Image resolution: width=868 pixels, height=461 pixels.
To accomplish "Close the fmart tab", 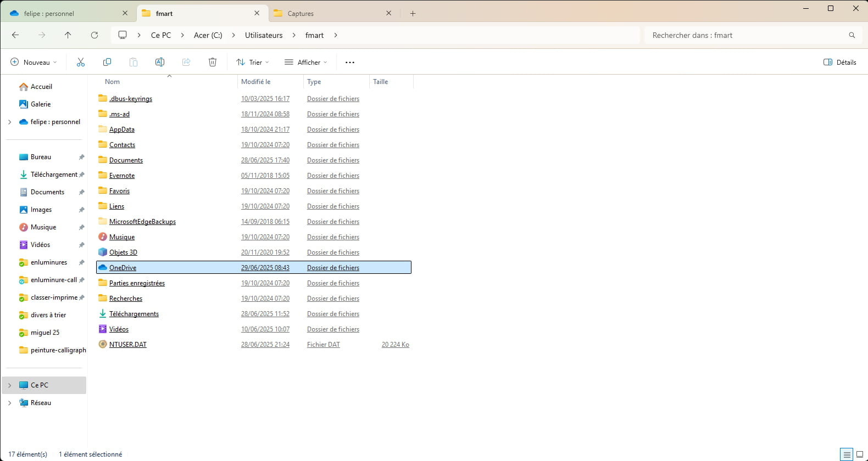I will pos(257,13).
